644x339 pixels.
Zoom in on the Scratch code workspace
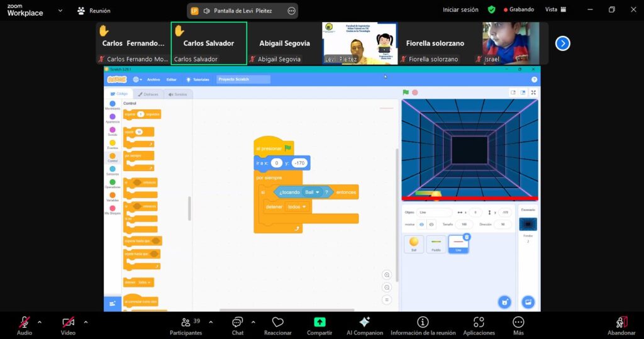pos(387,275)
